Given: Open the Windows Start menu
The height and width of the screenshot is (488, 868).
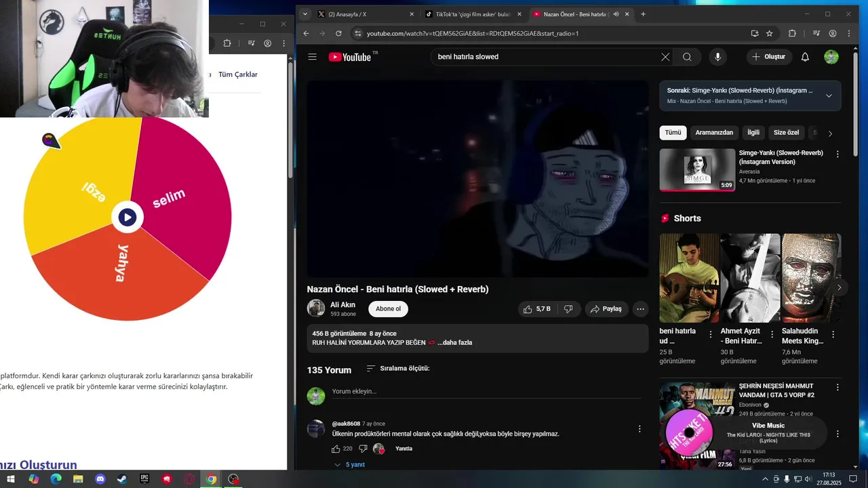Looking at the screenshot, I should click(x=11, y=479).
